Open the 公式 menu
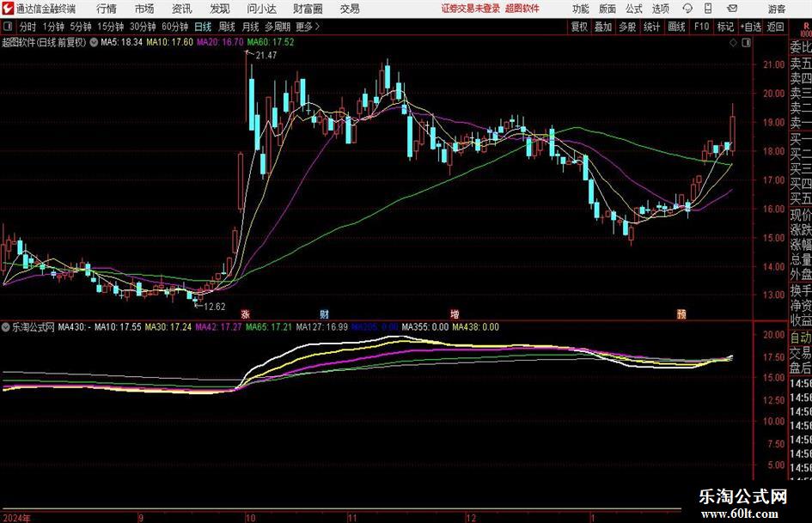 (x=633, y=9)
